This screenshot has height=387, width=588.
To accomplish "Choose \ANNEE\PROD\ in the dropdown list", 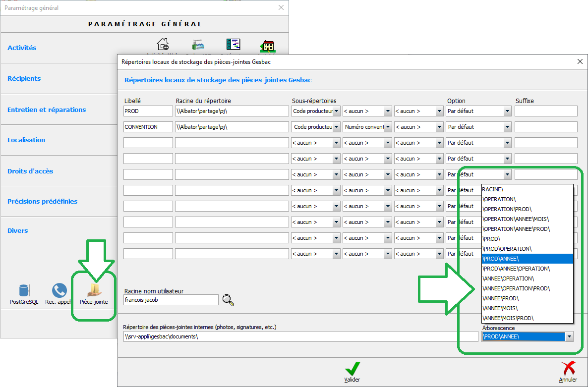I will tap(501, 298).
